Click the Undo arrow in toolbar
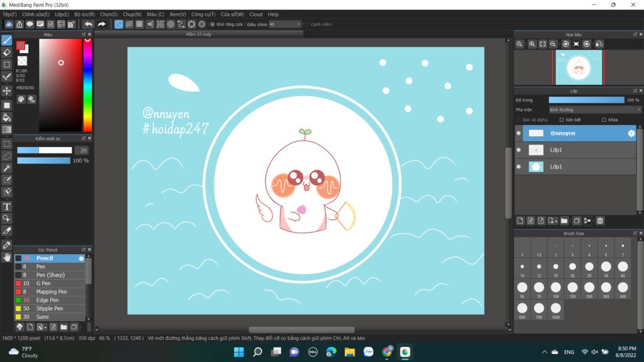644x362 pixels. coord(88,25)
